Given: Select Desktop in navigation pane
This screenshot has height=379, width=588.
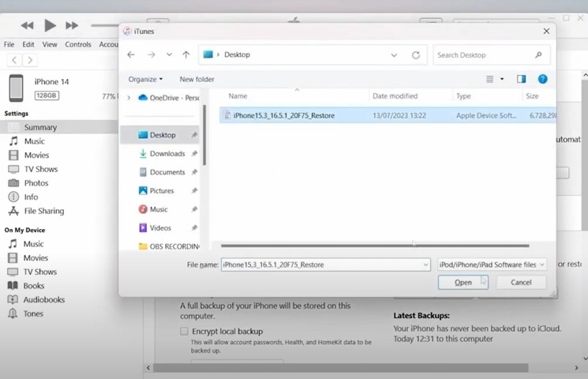Looking at the screenshot, I should tap(159, 135).
